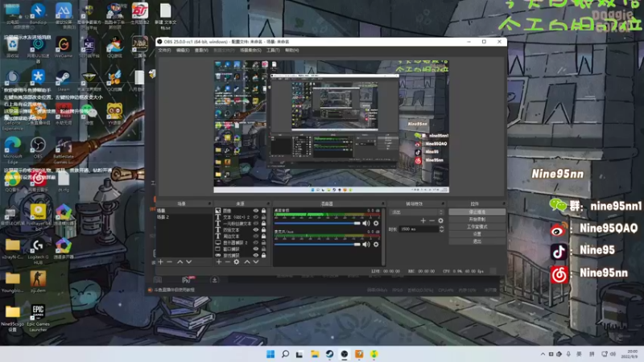Launch the OBS desktop shortcut
The height and width of the screenshot is (362, 644).
38,148
